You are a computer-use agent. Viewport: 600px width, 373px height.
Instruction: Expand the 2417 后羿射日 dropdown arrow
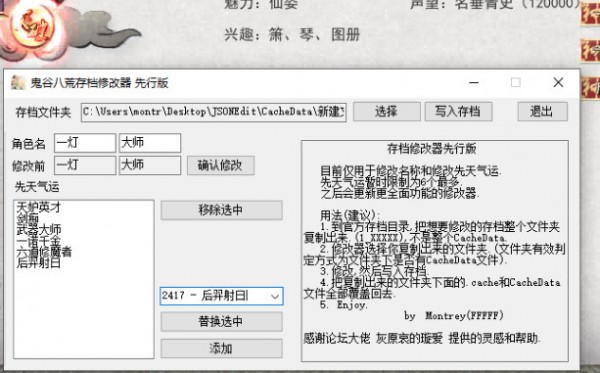[x=275, y=296]
